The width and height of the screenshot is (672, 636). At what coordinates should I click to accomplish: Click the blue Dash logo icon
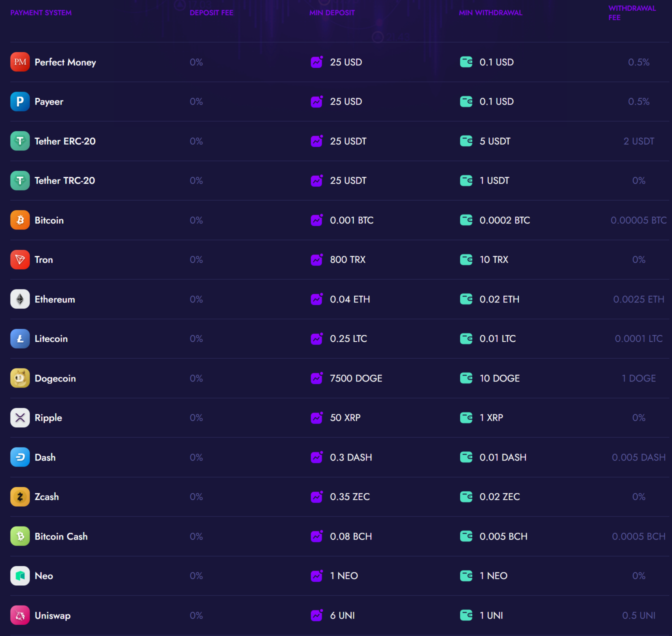(20, 457)
